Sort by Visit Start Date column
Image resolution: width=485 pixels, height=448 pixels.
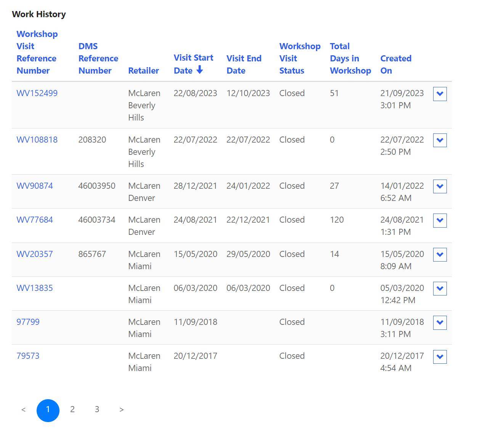point(193,64)
